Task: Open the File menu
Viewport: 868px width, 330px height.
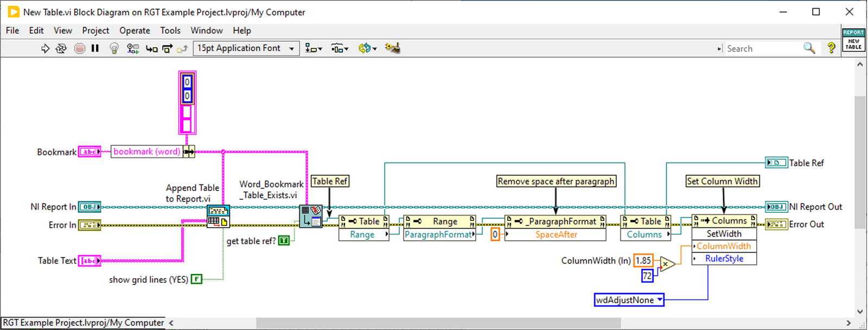Action: pos(12,30)
